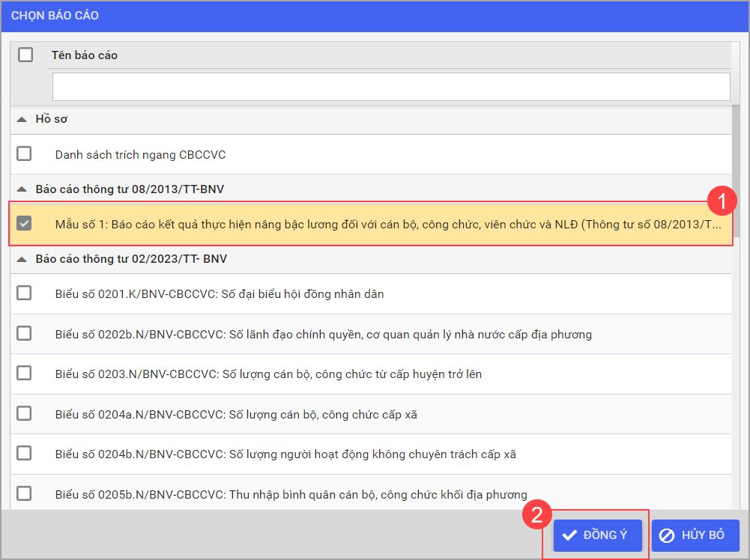The image size is (750, 560).
Task: Click the HỦY BỎ cancel button
Action: pyautogui.click(x=695, y=535)
